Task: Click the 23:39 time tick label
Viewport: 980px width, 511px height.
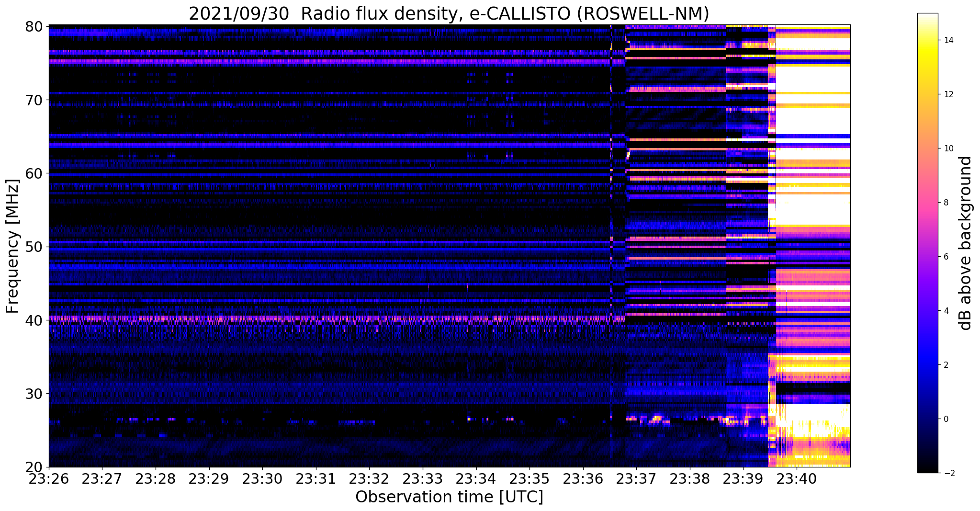Action: click(x=743, y=479)
